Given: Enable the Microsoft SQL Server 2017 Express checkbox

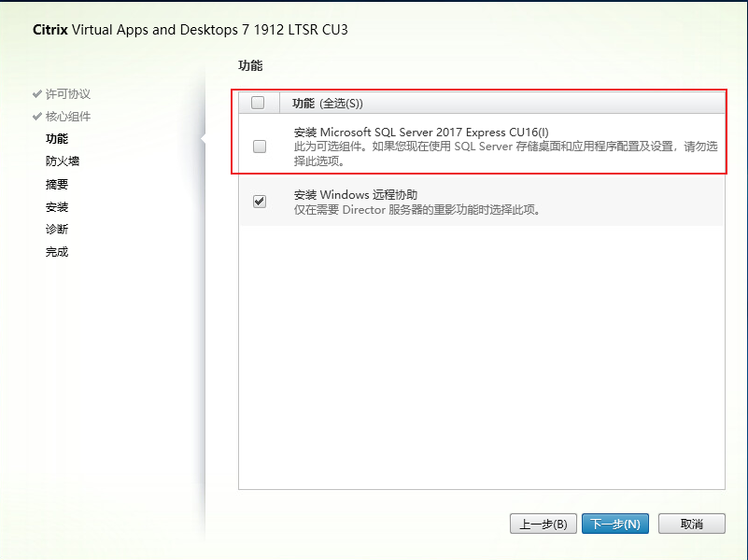Looking at the screenshot, I should (260, 147).
